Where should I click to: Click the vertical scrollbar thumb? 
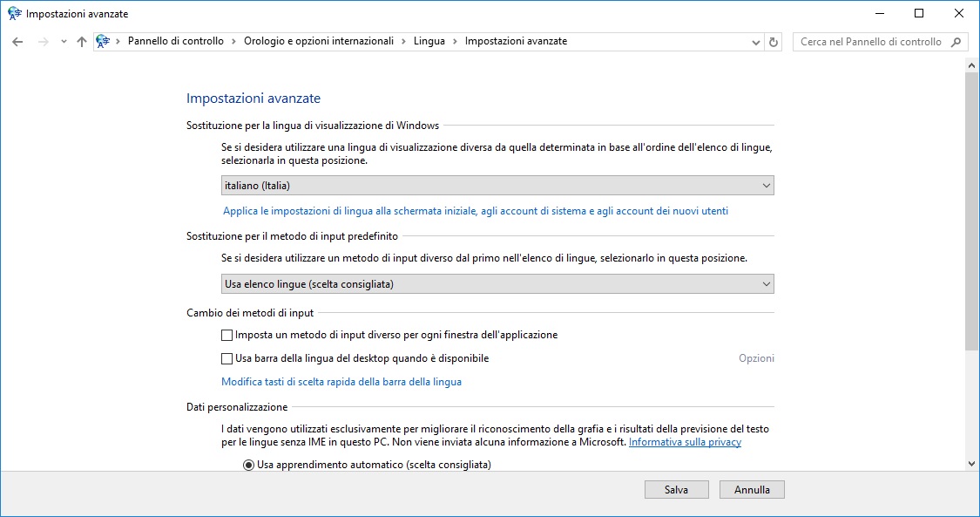pyautogui.click(x=972, y=209)
